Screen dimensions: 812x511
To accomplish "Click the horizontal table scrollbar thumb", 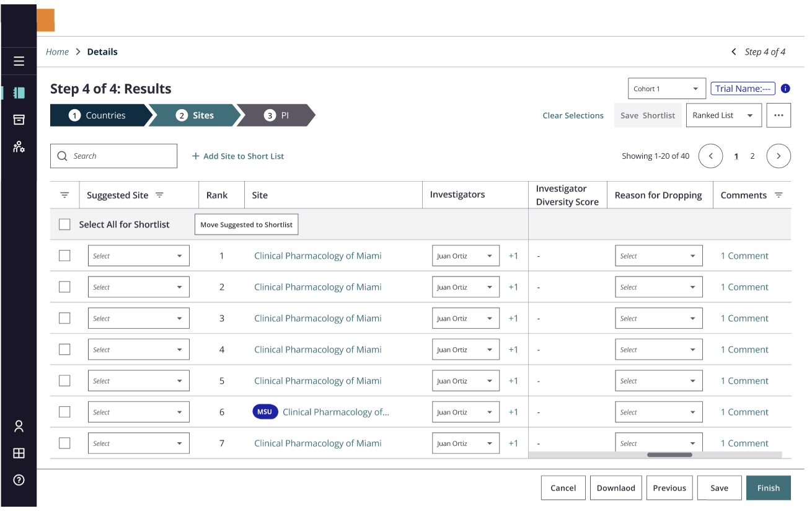I will point(669,455).
